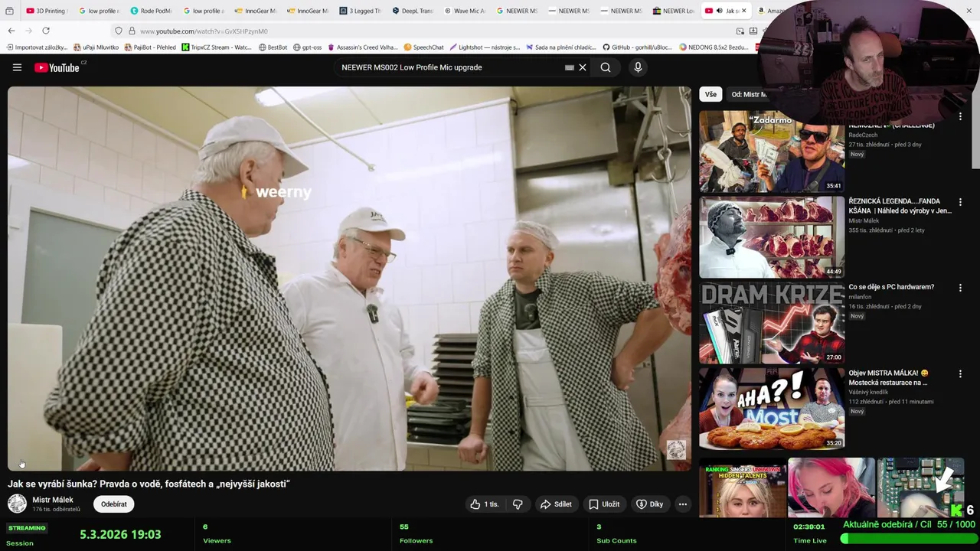Open the Mistr Málek channel name link

coord(53,500)
